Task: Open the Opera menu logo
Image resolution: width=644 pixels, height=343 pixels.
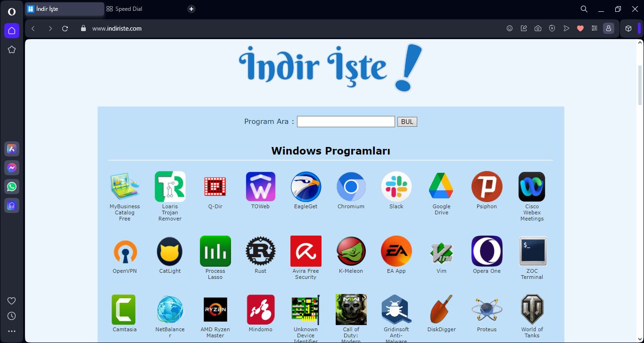Action: 12,12
